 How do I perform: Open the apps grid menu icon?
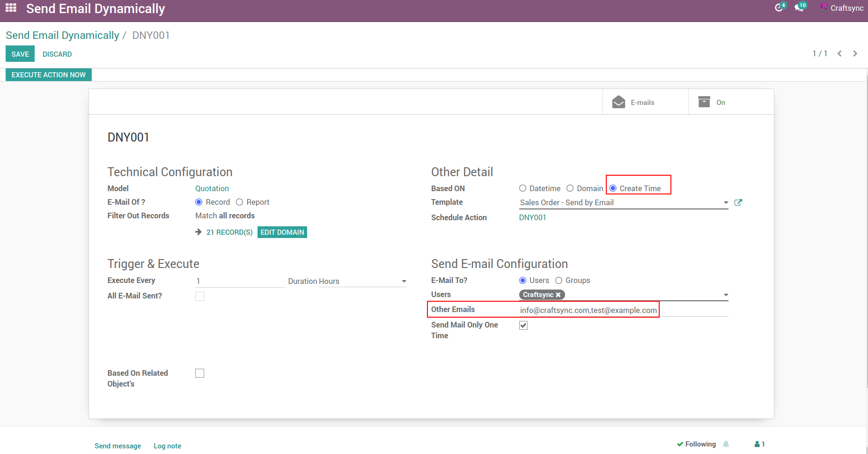[x=11, y=8]
